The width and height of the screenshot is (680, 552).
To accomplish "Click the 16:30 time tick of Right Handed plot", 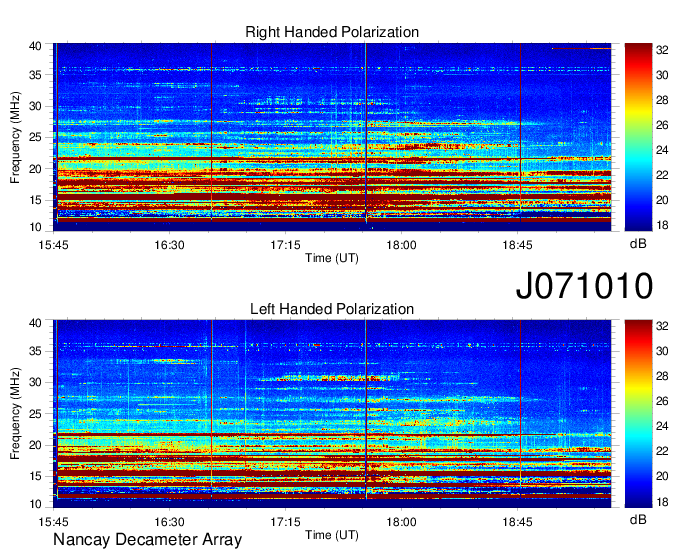I will (x=169, y=245).
